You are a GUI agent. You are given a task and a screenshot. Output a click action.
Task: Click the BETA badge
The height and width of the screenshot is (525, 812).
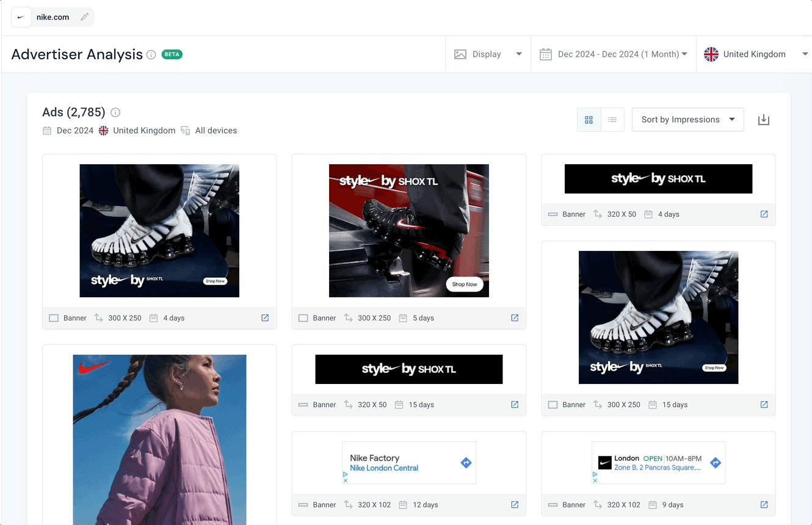[172, 54]
